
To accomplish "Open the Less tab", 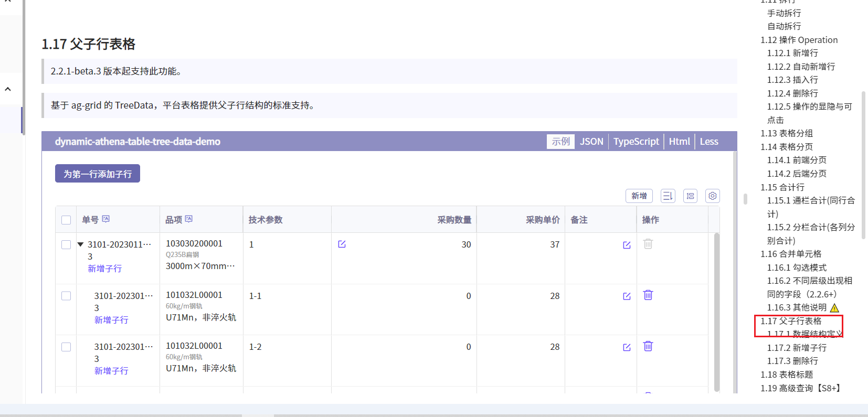I will pos(709,142).
